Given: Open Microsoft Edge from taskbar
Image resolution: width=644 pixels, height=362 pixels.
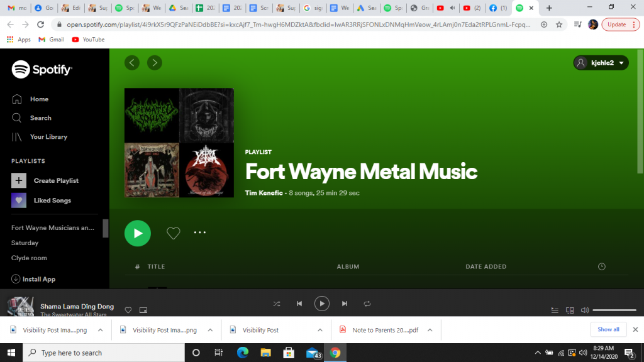Looking at the screenshot, I should [x=243, y=353].
